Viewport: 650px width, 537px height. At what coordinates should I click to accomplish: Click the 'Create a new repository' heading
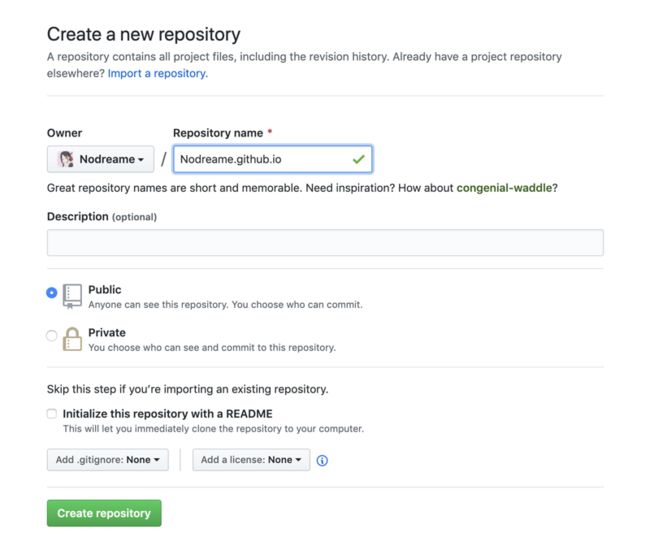143,34
